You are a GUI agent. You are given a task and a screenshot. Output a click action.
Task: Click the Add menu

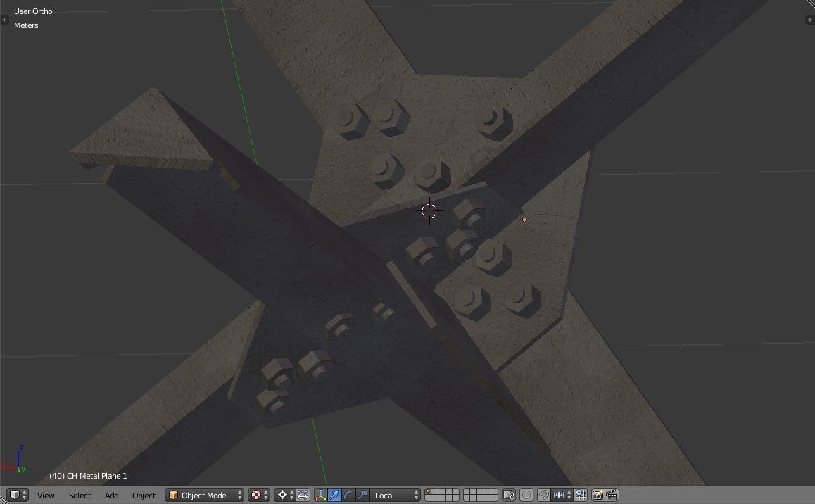(112, 496)
